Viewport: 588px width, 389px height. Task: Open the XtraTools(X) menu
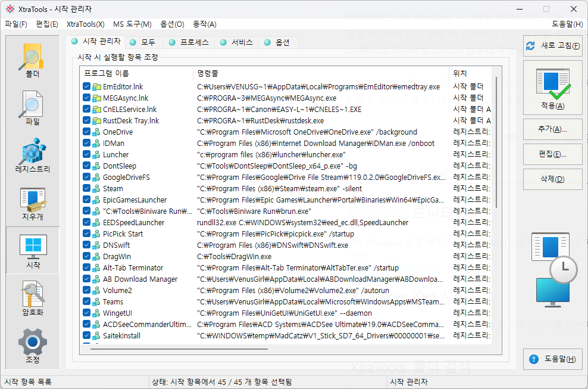[x=86, y=24]
